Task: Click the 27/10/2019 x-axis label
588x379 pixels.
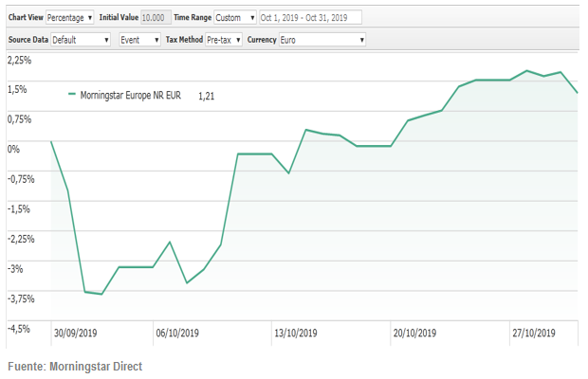Action: [x=533, y=333]
